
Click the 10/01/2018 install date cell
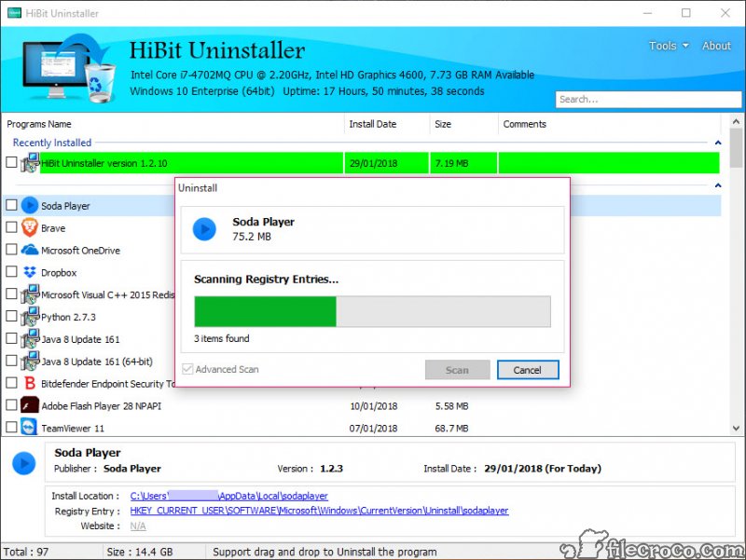[x=374, y=406]
